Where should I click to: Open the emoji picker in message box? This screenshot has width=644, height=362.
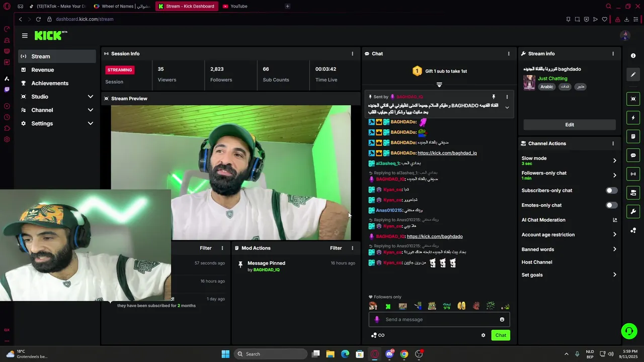click(x=502, y=319)
